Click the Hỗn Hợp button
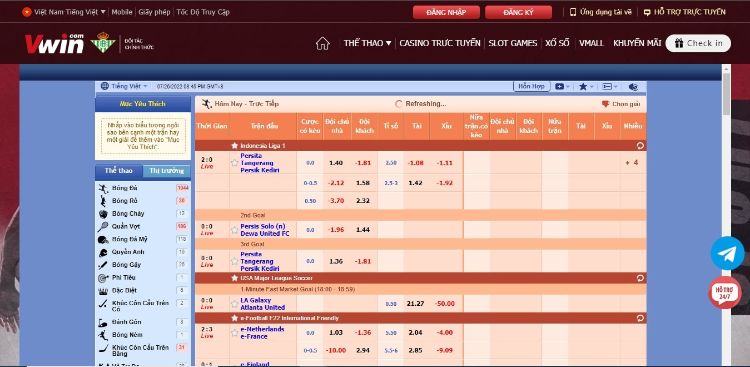Image resolution: width=750 pixels, height=367 pixels. tap(531, 87)
